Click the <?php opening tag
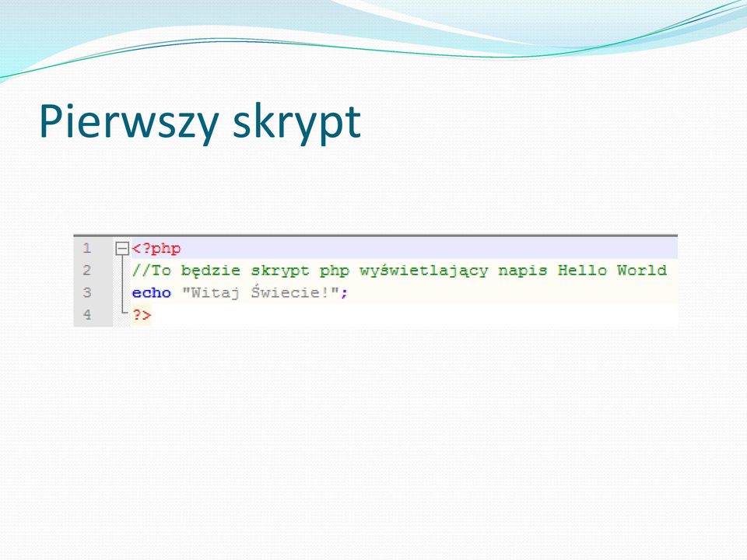The height and width of the screenshot is (560, 747). (x=156, y=249)
